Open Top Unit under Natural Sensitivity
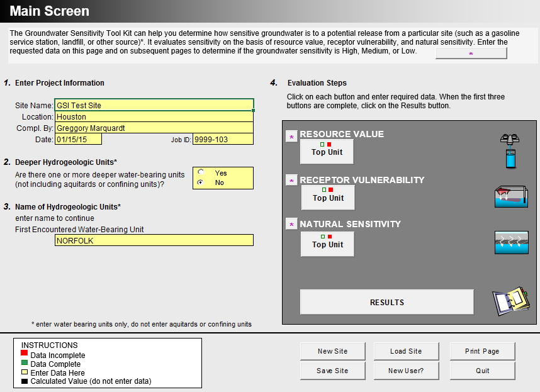 pos(327,244)
